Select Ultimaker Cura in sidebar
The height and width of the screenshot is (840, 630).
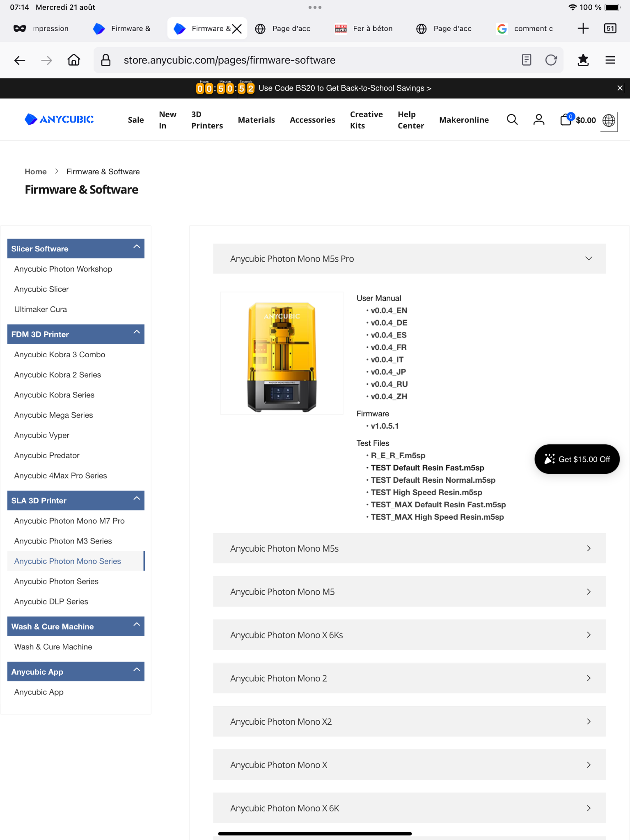pyautogui.click(x=41, y=309)
